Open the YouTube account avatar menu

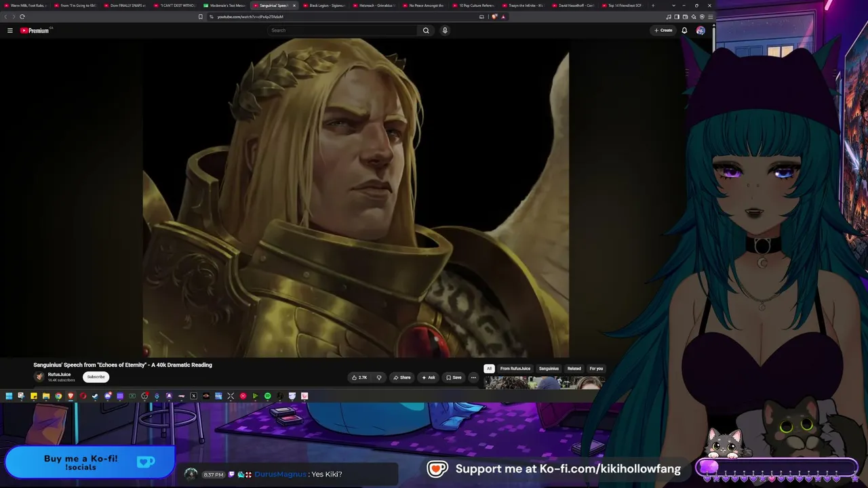click(x=701, y=30)
